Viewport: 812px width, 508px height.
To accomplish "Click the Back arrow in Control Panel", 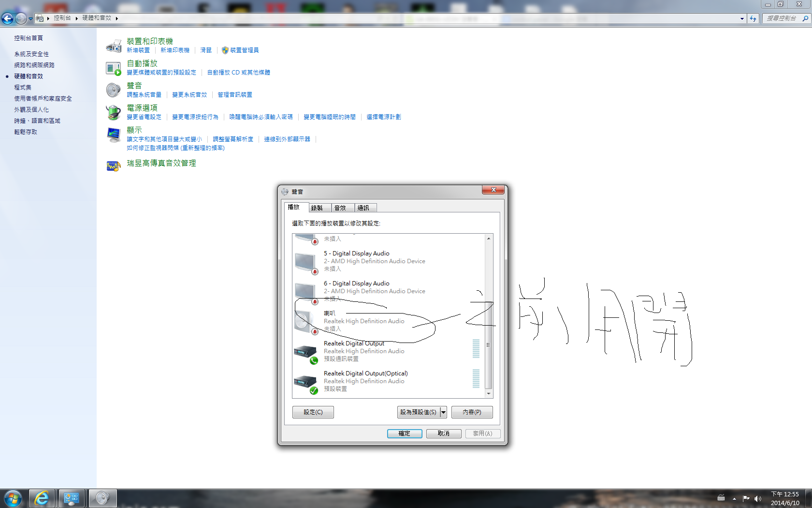I will pos(7,18).
